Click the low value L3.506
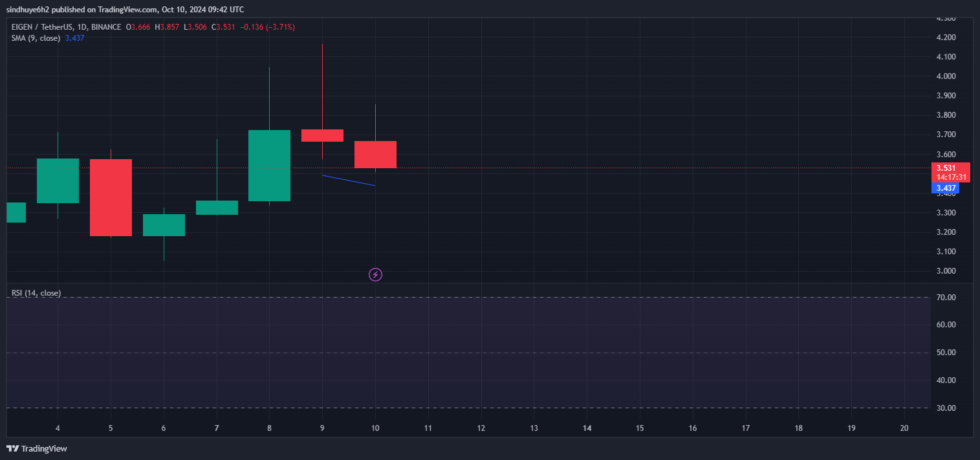This screenshot has height=460, width=980. click(195, 27)
